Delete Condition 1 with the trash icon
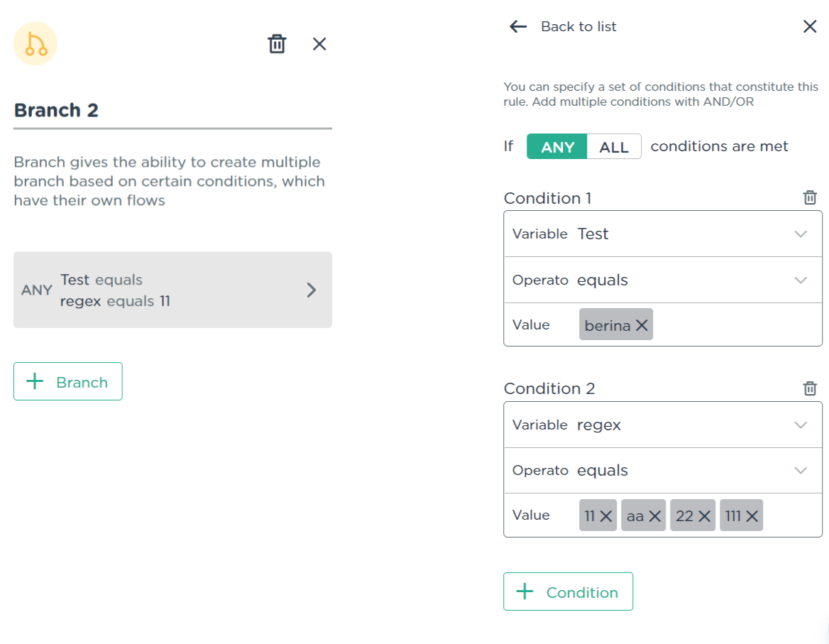Screen dimensions: 829x644 tap(809, 198)
